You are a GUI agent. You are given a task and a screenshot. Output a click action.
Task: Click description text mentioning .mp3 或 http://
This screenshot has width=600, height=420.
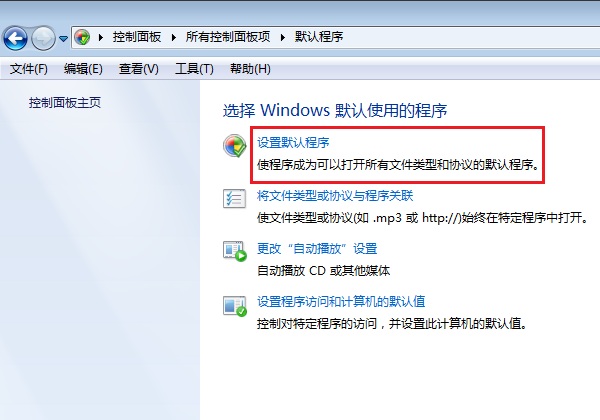(x=422, y=218)
